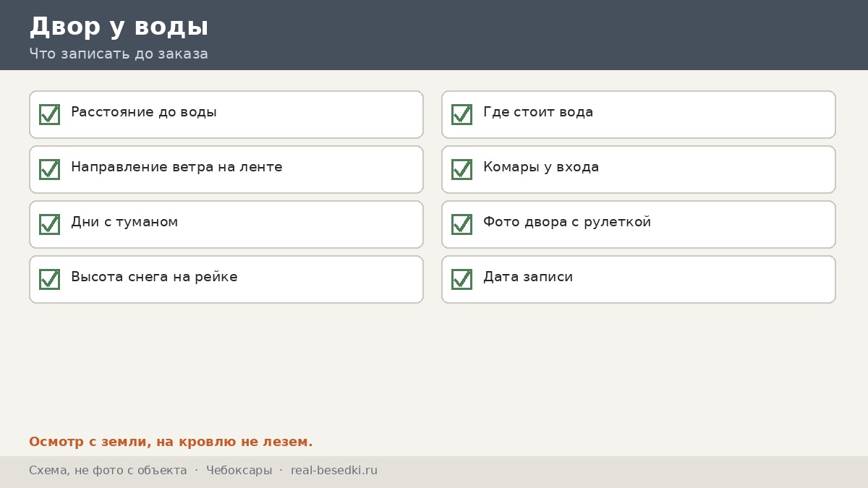Viewport: 868px width, 488px height.
Task: Click the orange 'Осмотр с земли' notice
Action: (x=171, y=442)
